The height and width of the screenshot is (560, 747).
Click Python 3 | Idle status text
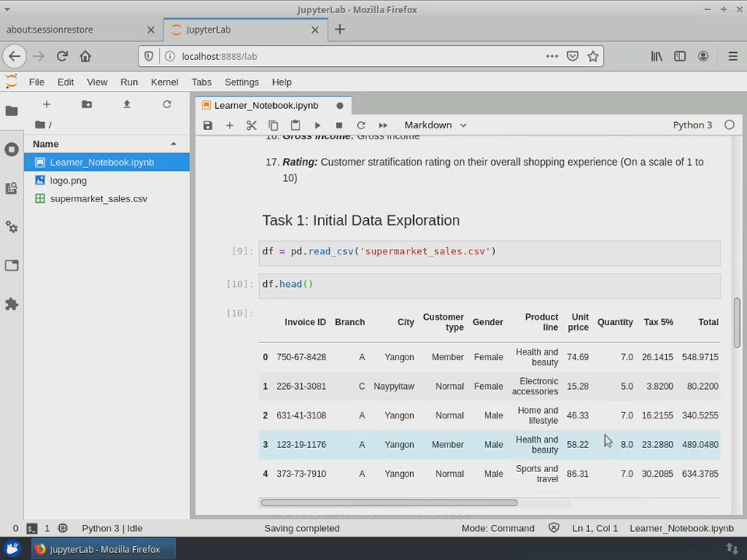[x=112, y=528]
